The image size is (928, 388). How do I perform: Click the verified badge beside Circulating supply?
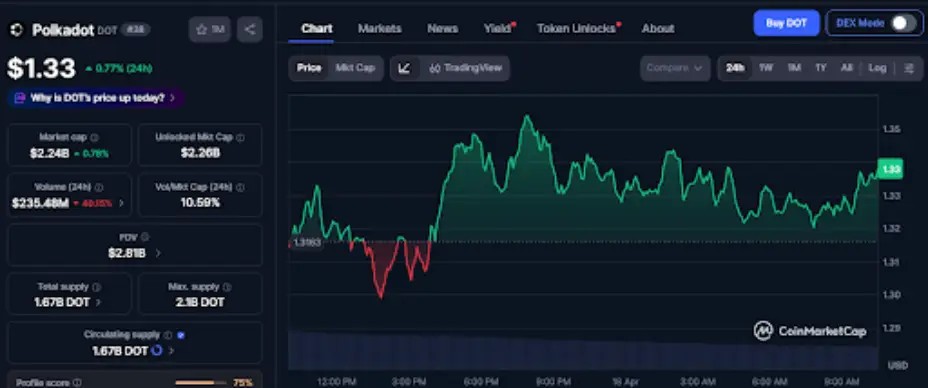(181, 335)
